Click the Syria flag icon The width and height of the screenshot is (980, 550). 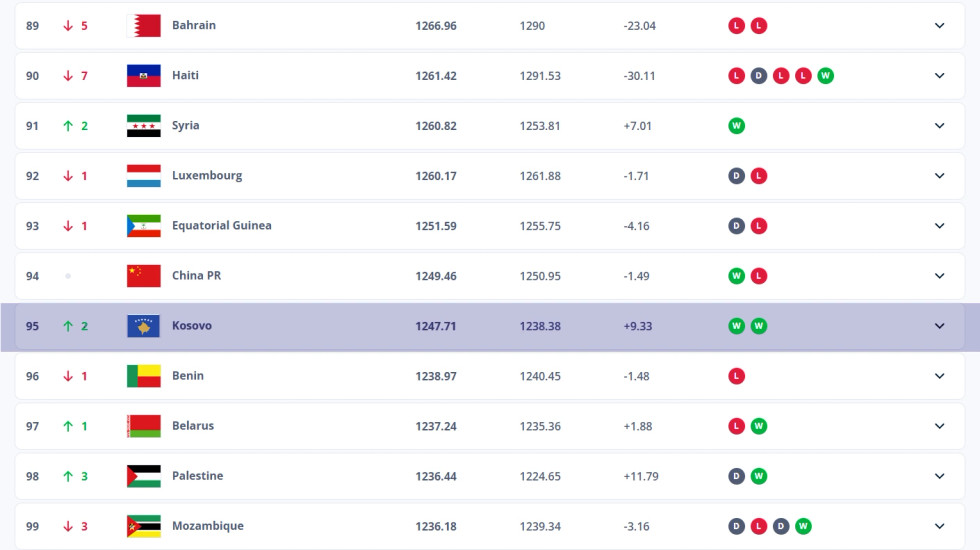144,126
